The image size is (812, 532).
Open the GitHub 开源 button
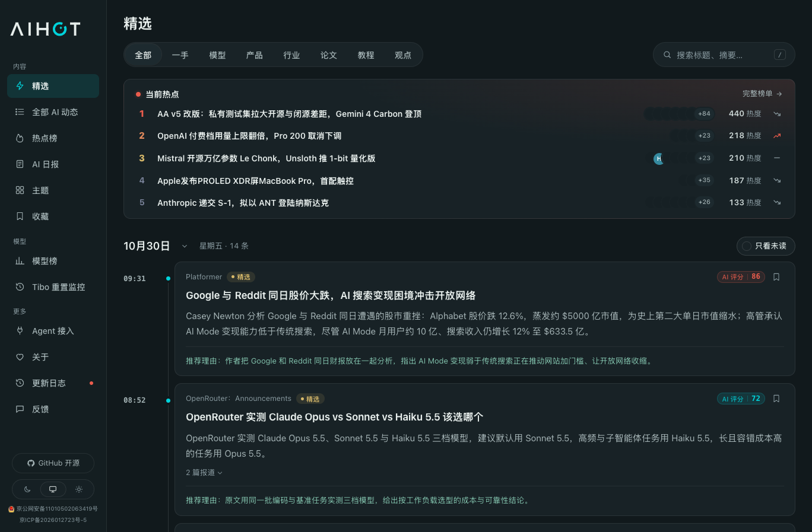point(53,463)
